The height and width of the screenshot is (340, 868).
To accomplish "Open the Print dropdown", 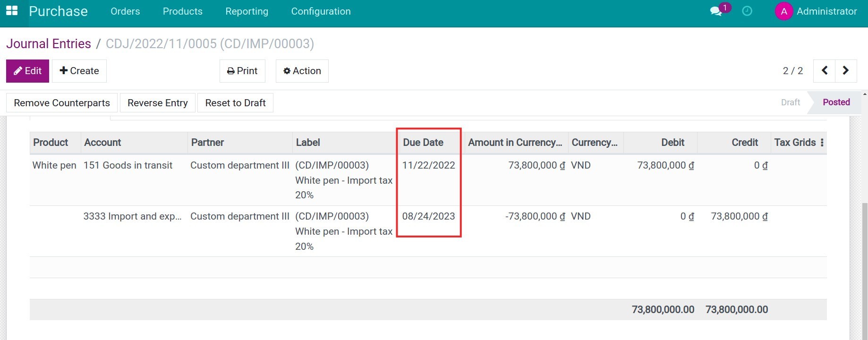I will coord(242,71).
